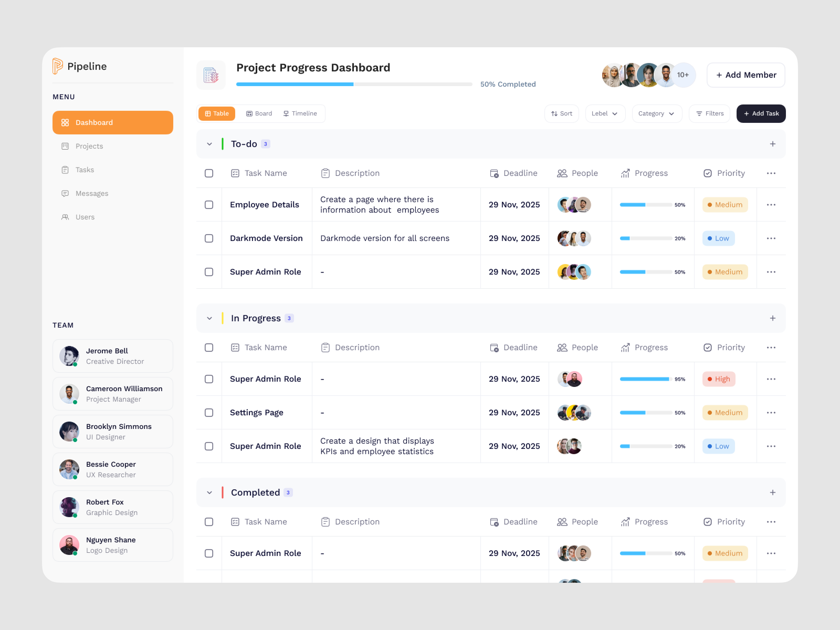Open the Dashboard menu icon
840x630 pixels.
pos(65,122)
